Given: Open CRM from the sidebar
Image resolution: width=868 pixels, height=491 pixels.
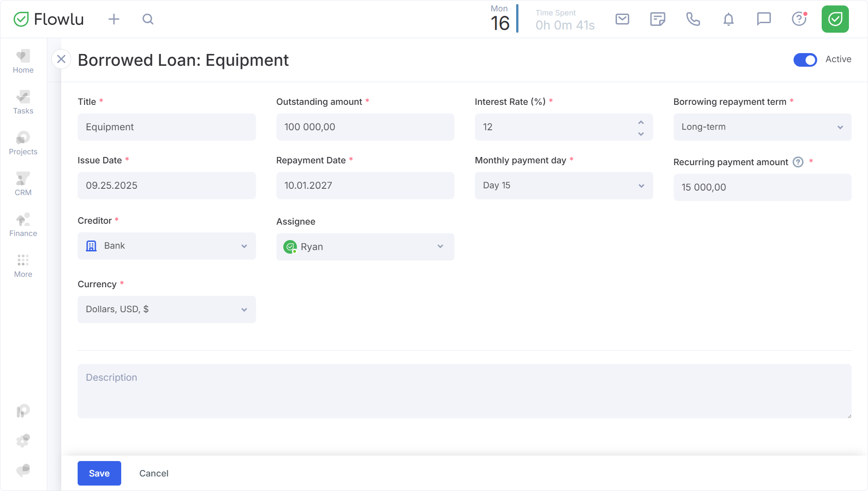Looking at the screenshot, I should coord(23,184).
